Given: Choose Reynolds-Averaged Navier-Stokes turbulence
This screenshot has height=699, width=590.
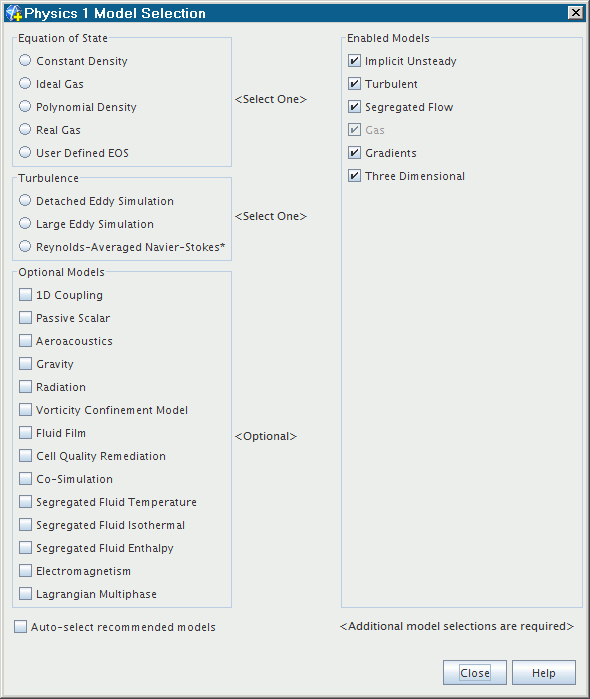Looking at the screenshot, I should point(25,247).
